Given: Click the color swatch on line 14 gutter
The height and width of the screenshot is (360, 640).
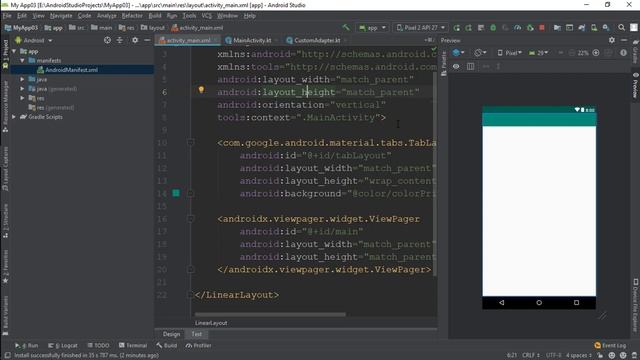Looking at the screenshot, I should click(176, 193).
